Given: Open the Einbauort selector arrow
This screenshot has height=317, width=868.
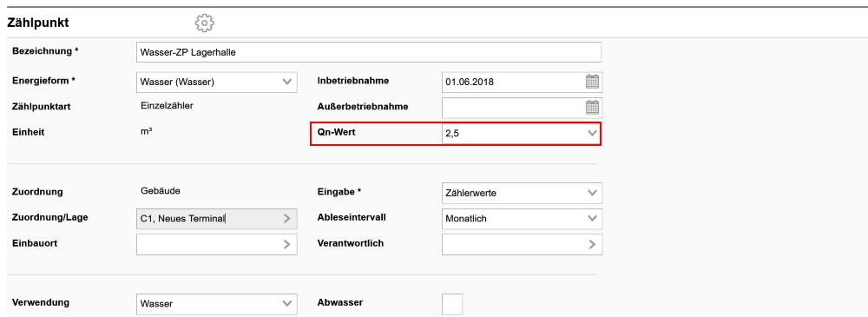Looking at the screenshot, I should 286,244.
